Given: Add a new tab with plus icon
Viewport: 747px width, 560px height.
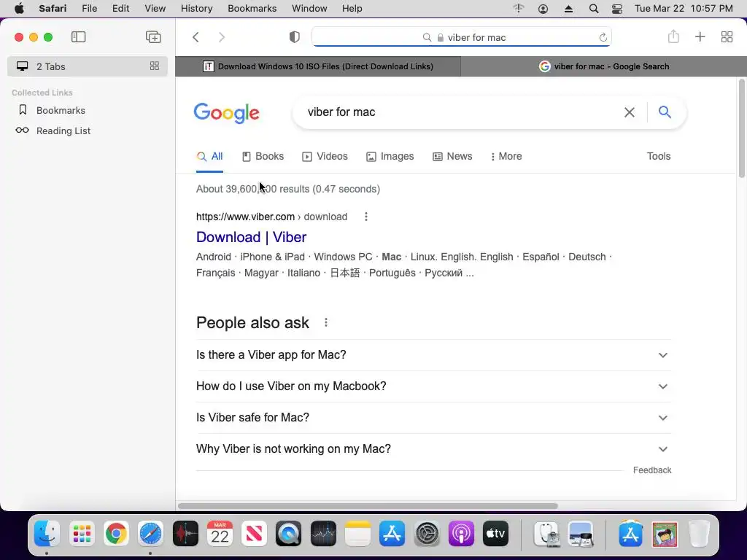Looking at the screenshot, I should click(700, 36).
